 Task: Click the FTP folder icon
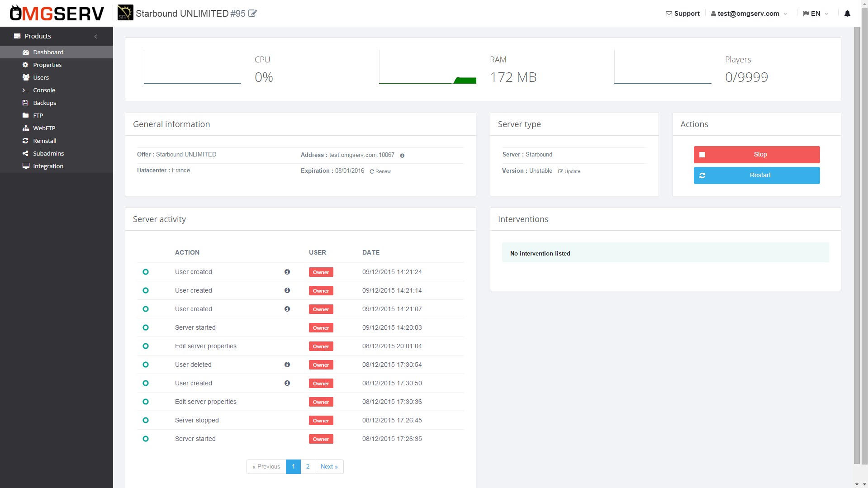(25, 115)
